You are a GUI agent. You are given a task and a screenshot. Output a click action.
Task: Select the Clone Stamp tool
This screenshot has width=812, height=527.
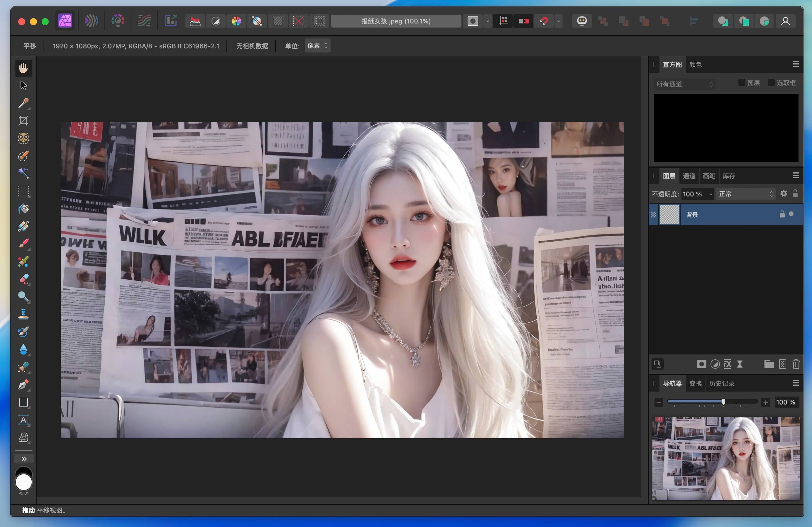(x=23, y=314)
